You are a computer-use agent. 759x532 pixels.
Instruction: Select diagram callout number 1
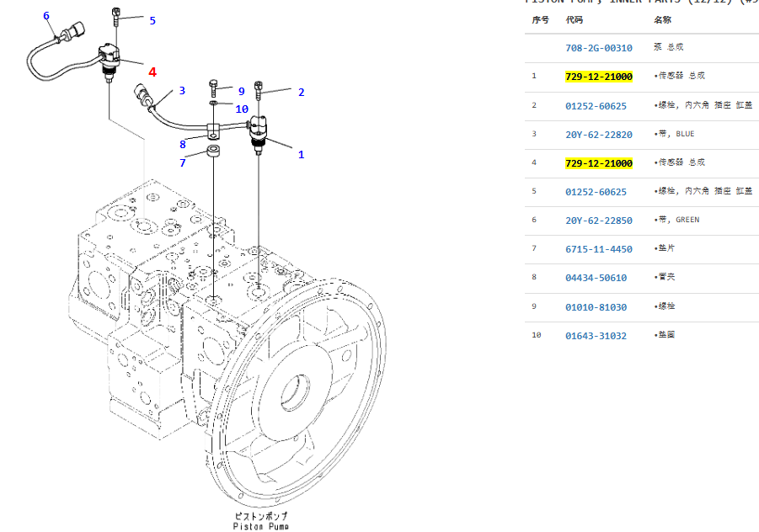(301, 155)
